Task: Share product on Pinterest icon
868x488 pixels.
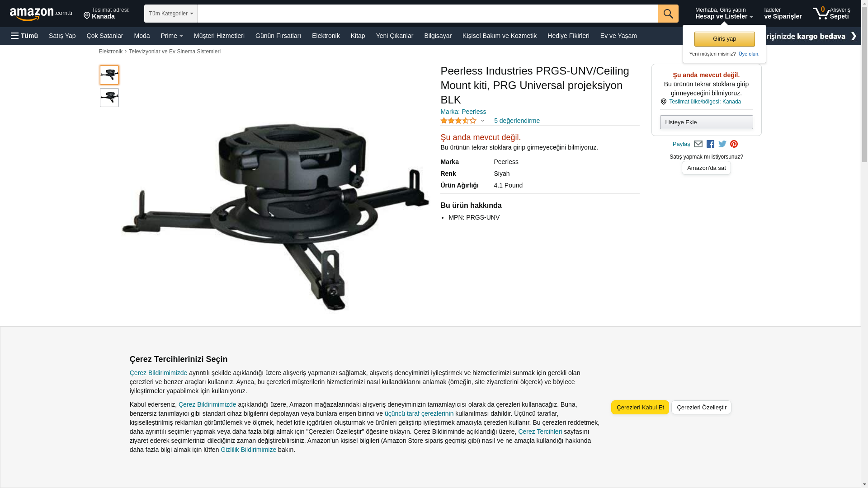Action: 734,144
